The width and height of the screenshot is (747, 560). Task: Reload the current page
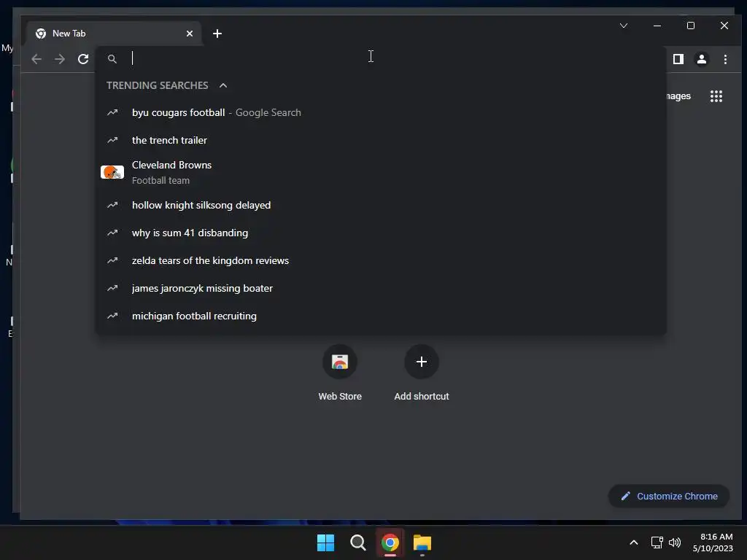83,59
